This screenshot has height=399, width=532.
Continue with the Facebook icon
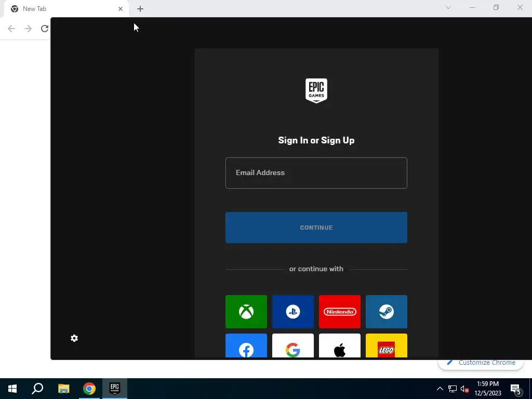pos(246,345)
